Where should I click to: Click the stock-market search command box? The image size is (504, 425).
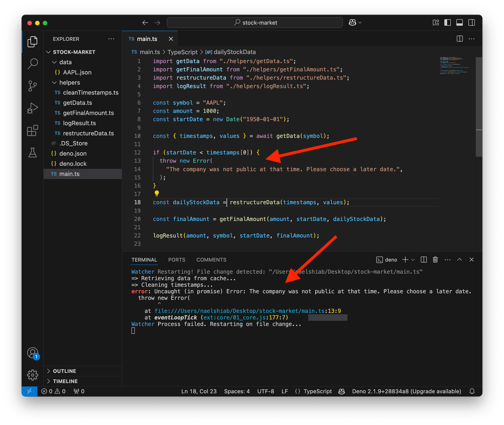click(255, 23)
